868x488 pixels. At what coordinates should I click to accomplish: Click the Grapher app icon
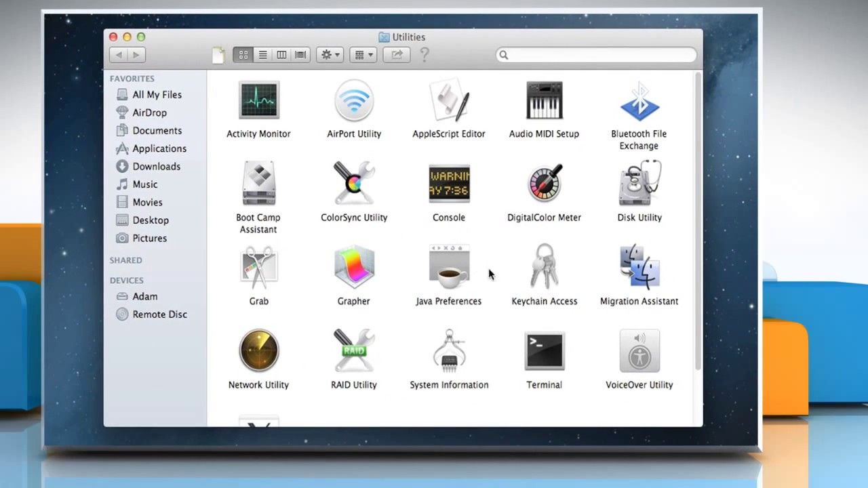(x=354, y=268)
